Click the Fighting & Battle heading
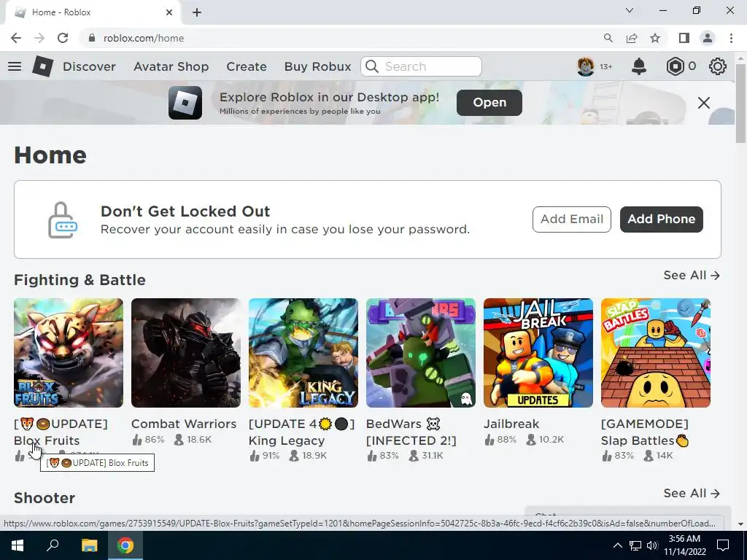 pyautogui.click(x=80, y=279)
